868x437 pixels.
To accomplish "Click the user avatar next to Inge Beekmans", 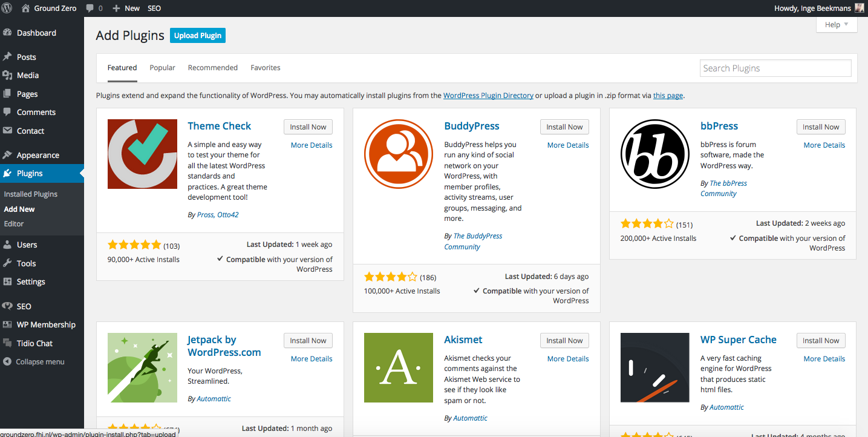I will [860, 8].
